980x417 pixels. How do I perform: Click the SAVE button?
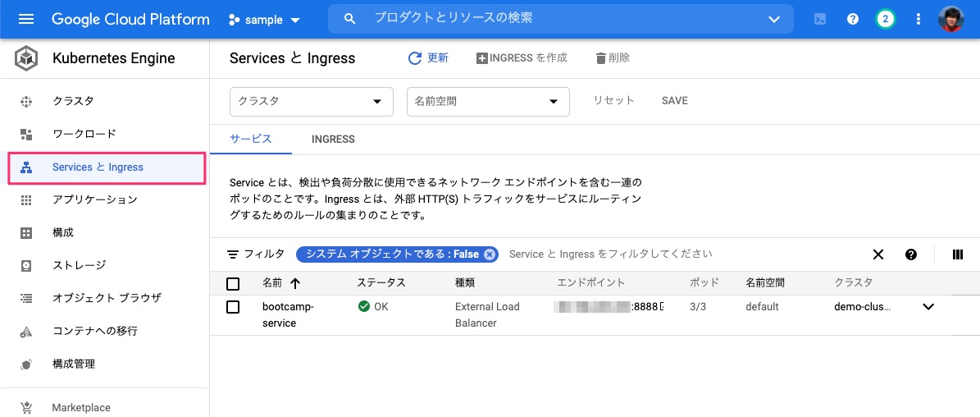(675, 101)
